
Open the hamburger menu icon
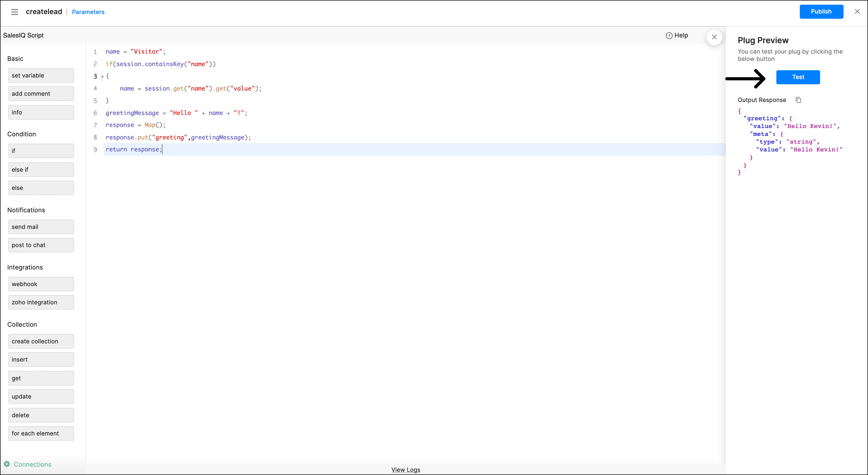(15, 12)
